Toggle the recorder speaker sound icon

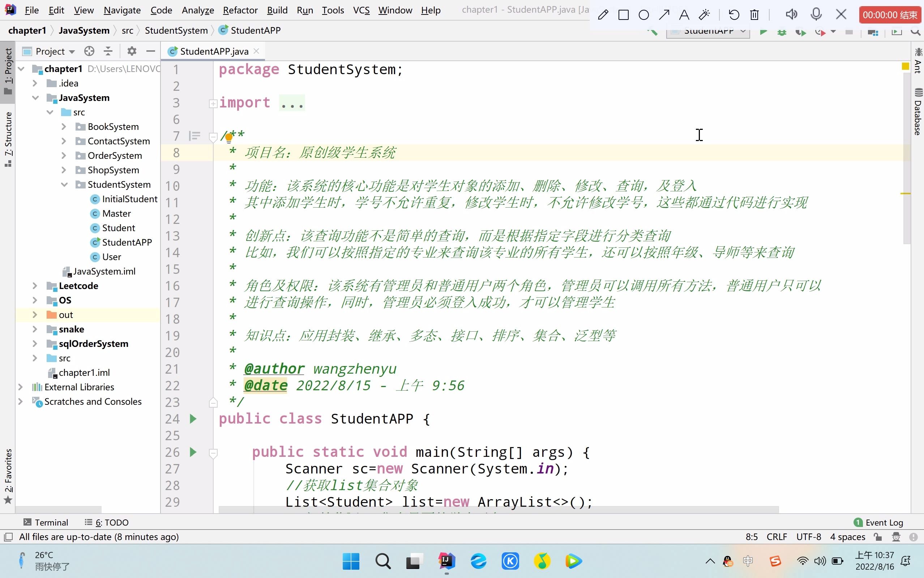pos(791,14)
